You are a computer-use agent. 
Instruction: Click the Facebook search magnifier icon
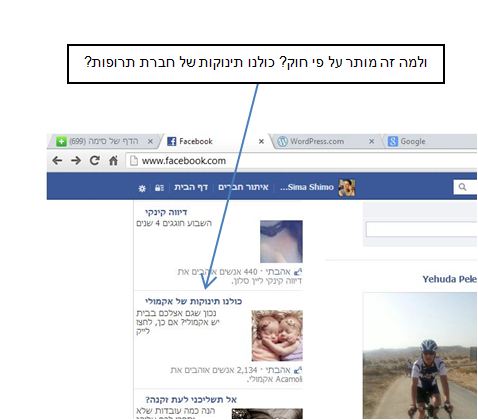point(462,187)
